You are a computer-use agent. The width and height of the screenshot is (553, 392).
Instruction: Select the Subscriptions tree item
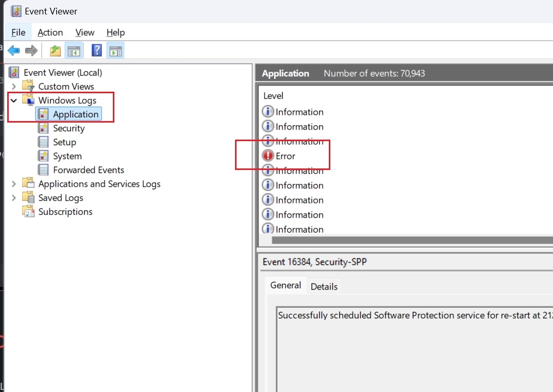(x=65, y=212)
